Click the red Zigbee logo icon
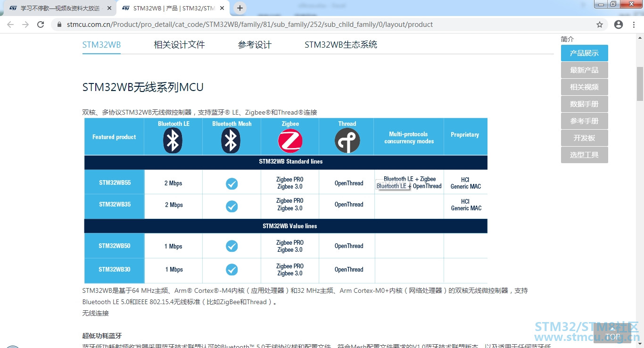 click(x=290, y=141)
